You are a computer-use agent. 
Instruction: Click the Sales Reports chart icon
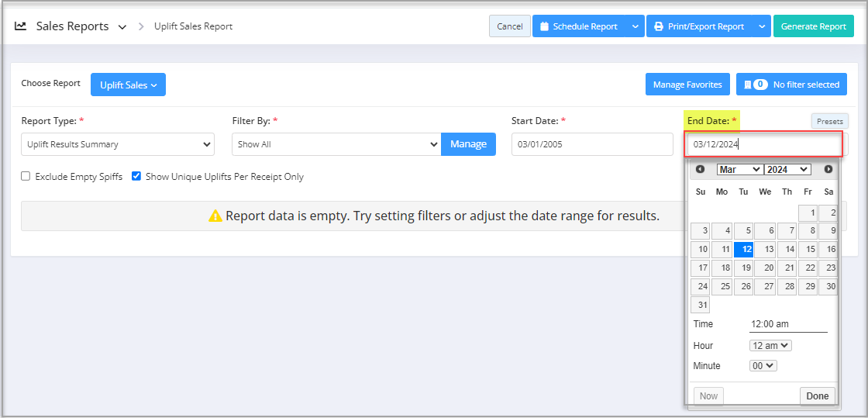pyautogui.click(x=20, y=26)
